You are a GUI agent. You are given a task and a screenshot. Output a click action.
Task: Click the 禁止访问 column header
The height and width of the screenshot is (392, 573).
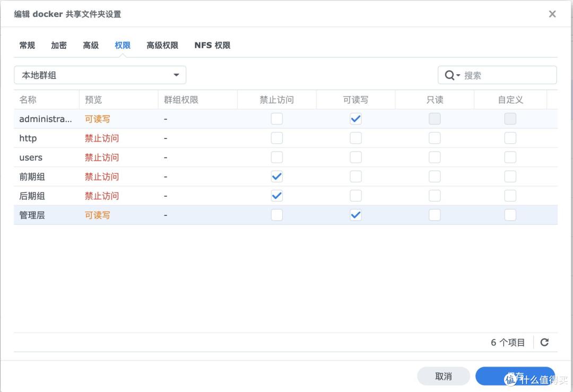[x=276, y=100]
